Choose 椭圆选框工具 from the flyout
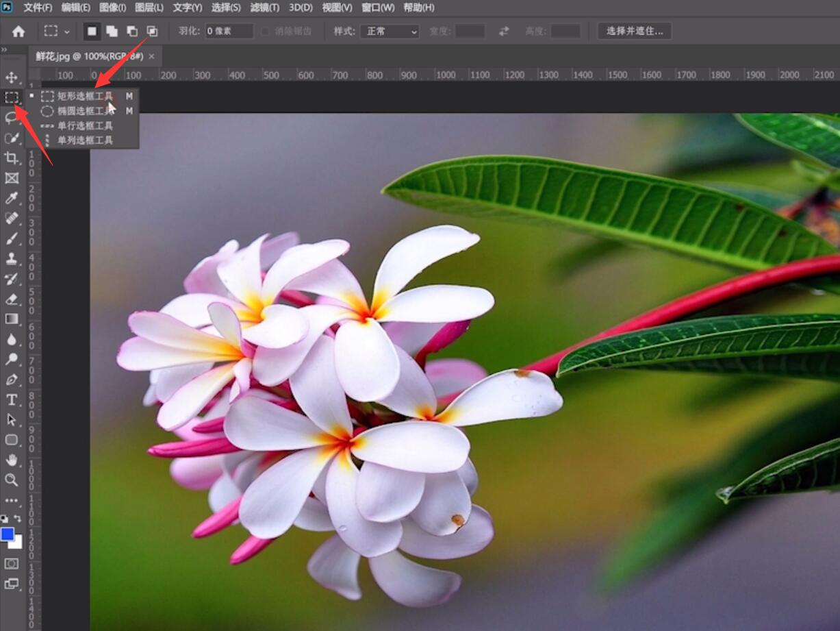Viewport: 840px width, 631px height. (82, 111)
